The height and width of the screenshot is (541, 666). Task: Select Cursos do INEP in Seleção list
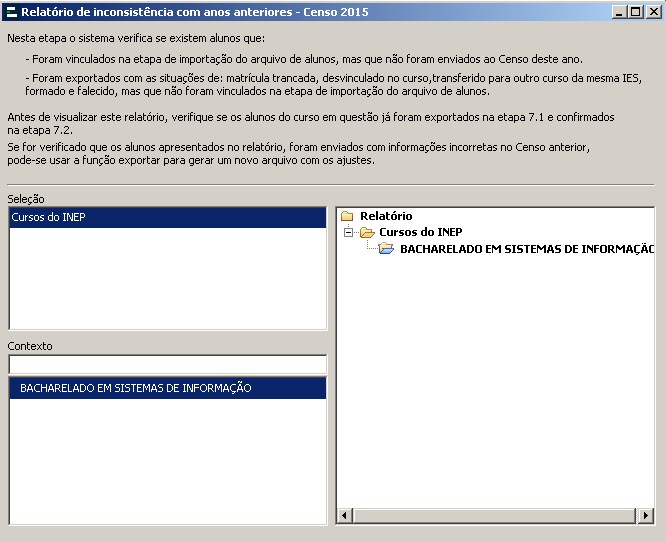pos(48,217)
